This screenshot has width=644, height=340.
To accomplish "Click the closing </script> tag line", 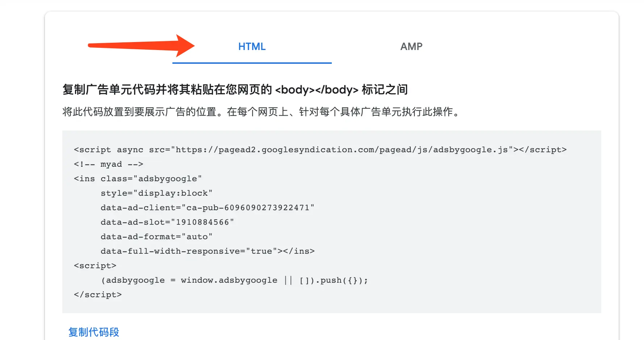I will pyautogui.click(x=98, y=295).
